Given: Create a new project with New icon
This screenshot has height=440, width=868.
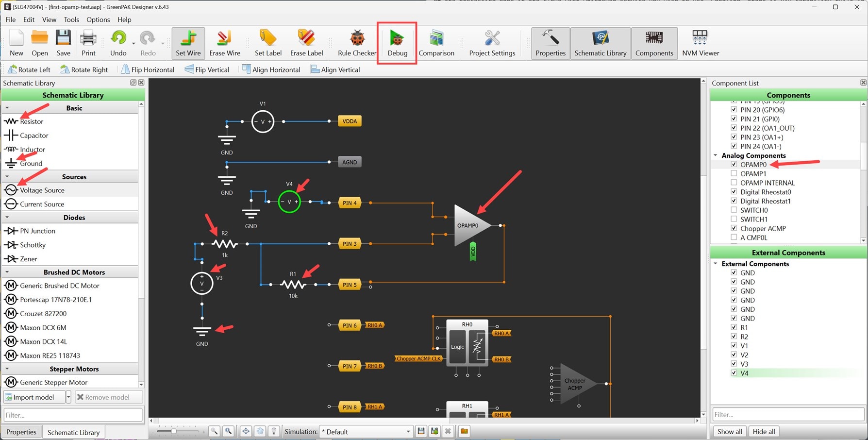Looking at the screenshot, I should (17, 43).
